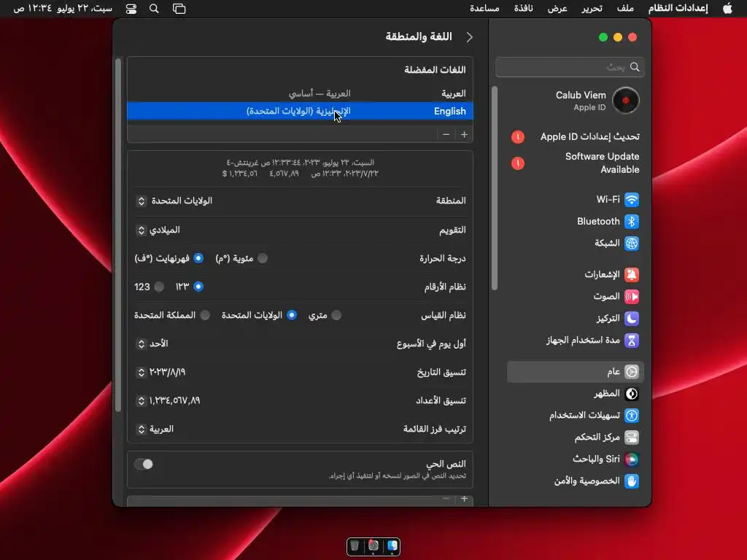Add a preferred language with plus button
The height and width of the screenshot is (560, 747).
coord(464,135)
